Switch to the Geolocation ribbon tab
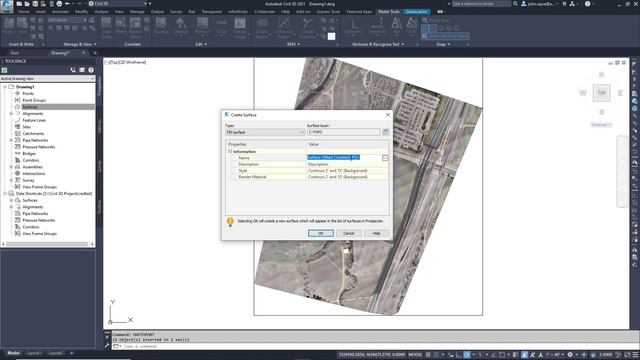The width and height of the screenshot is (640, 360). [417, 12]
